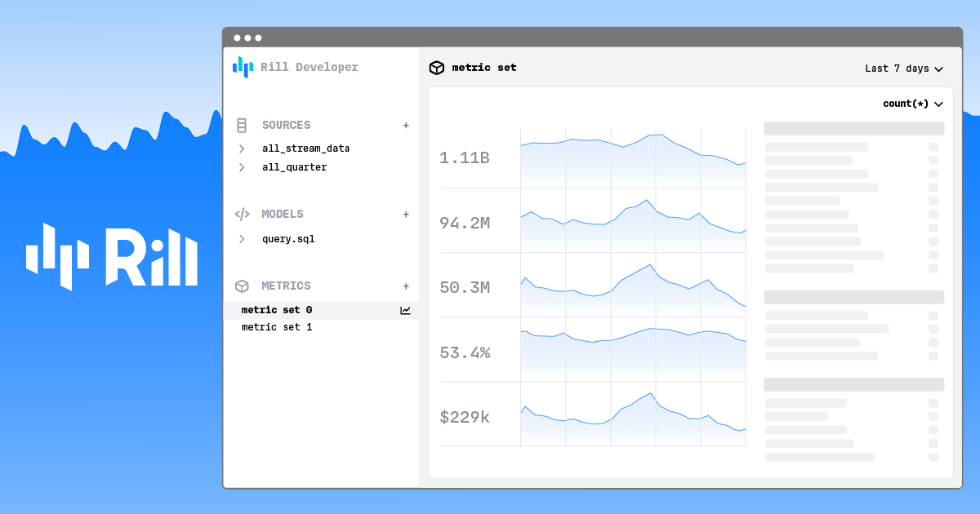Viewport: 980px width, 514px height.
Task: Click the chart icon beside metric set 0
Action: click(x=405, y=310)
